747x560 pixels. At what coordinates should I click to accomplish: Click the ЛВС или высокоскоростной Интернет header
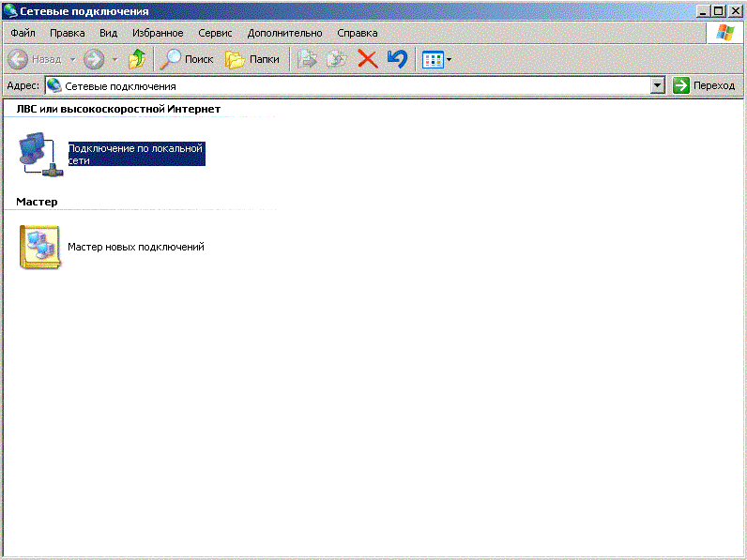click(118, 109)
